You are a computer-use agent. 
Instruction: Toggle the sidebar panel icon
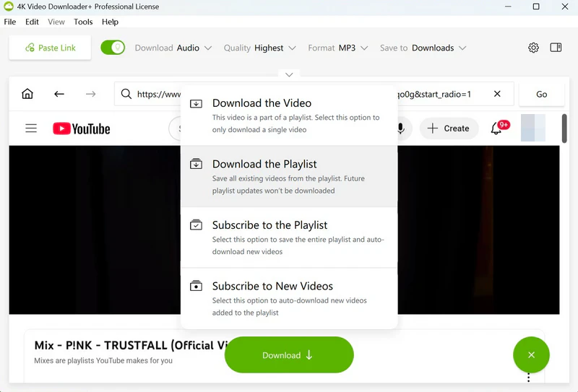coord(556,48)
